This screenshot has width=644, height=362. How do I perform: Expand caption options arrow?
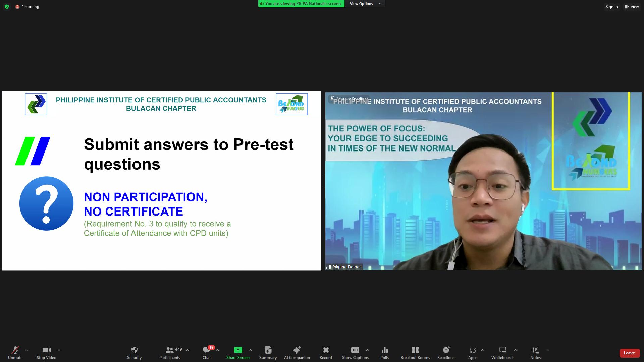coord(367,350)
